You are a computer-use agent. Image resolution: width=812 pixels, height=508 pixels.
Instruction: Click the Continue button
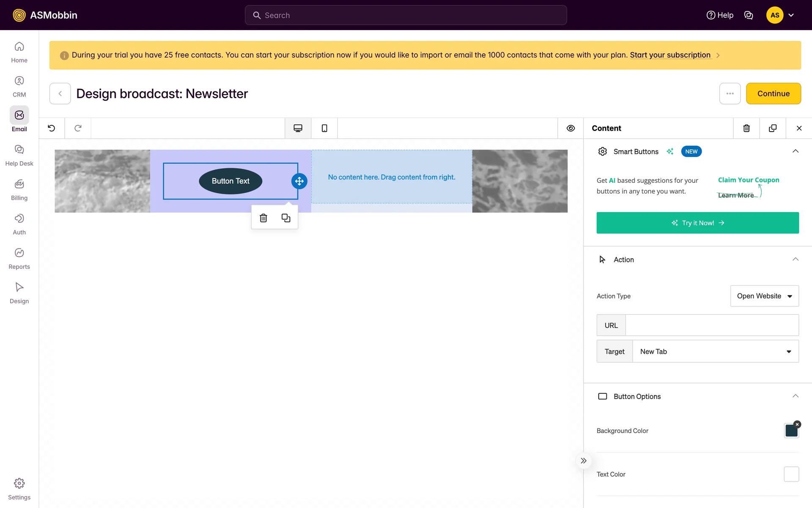point(773,94)
